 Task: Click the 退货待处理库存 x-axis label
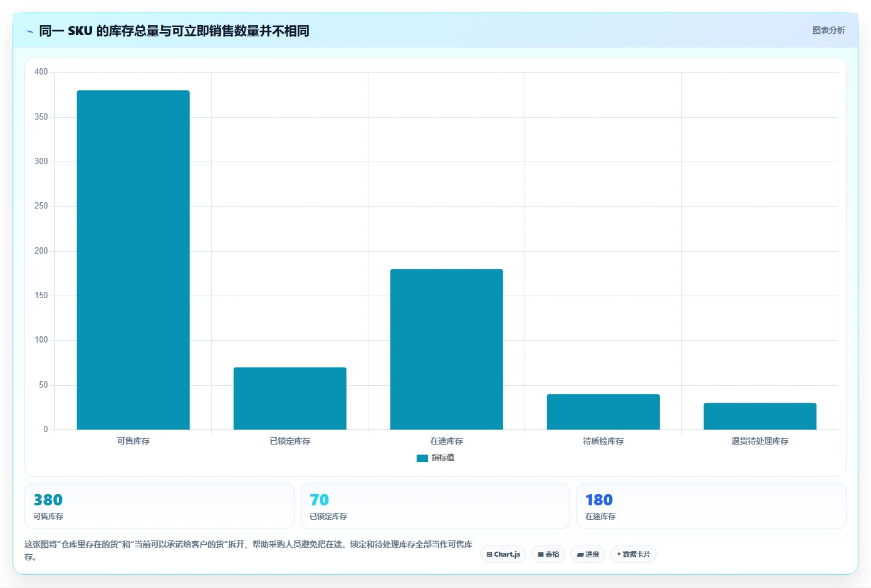(760, 441)
